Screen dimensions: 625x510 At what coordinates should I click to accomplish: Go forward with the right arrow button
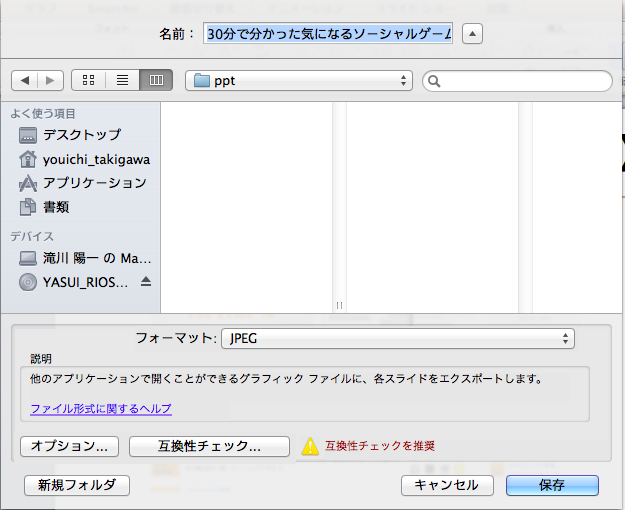(50, 81)
